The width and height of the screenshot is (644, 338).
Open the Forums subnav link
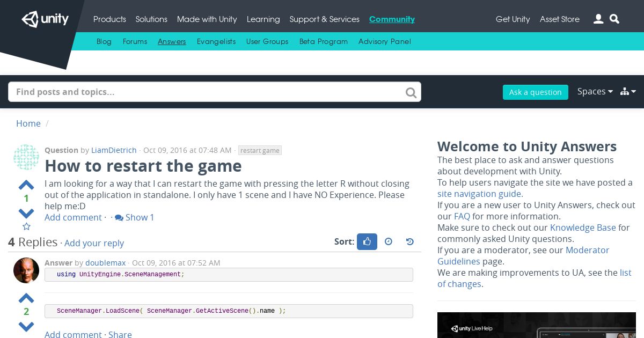click(x=135, y=41)
